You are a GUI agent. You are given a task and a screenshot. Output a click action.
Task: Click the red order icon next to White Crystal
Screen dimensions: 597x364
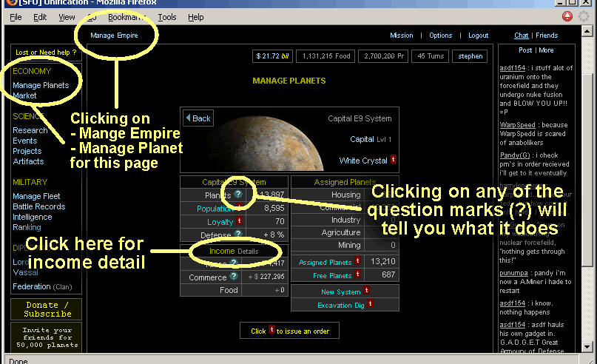click(x=393, y=160)
